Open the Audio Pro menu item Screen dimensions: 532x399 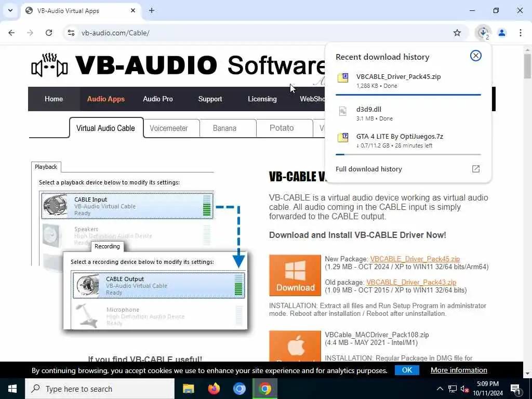158,99
